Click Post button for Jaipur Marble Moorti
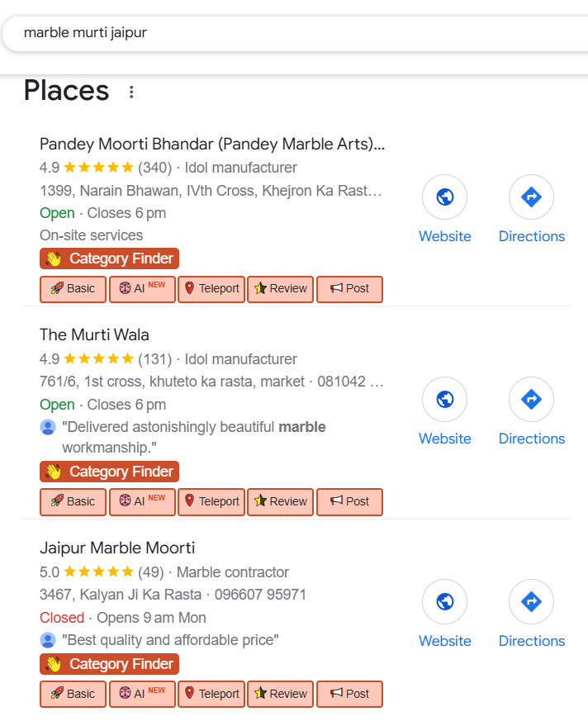This screenshot has height=721, width=588. click(349, 694)
